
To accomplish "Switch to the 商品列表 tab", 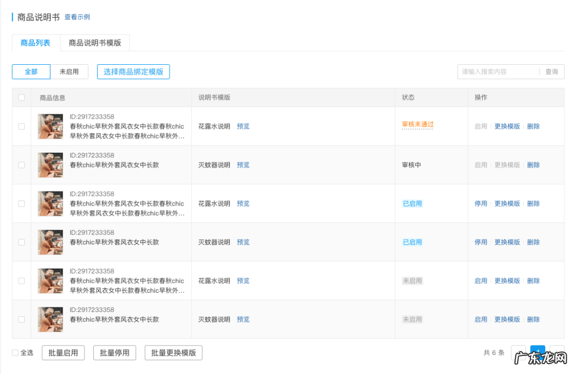I will tap(35, 42).
